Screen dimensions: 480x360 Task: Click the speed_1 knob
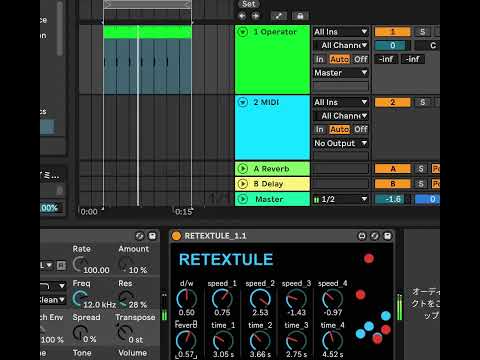[222, 298]
